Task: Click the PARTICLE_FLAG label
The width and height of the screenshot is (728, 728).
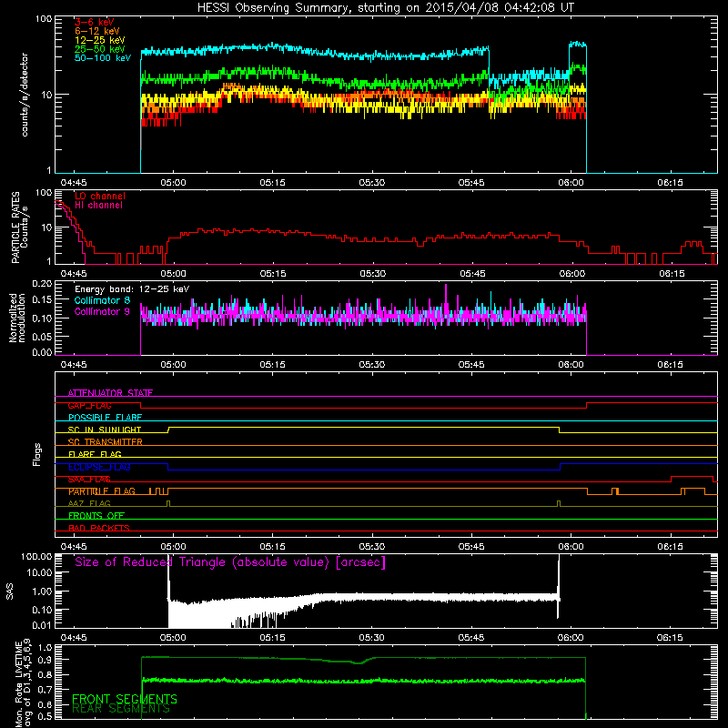Action: [102, 491]
